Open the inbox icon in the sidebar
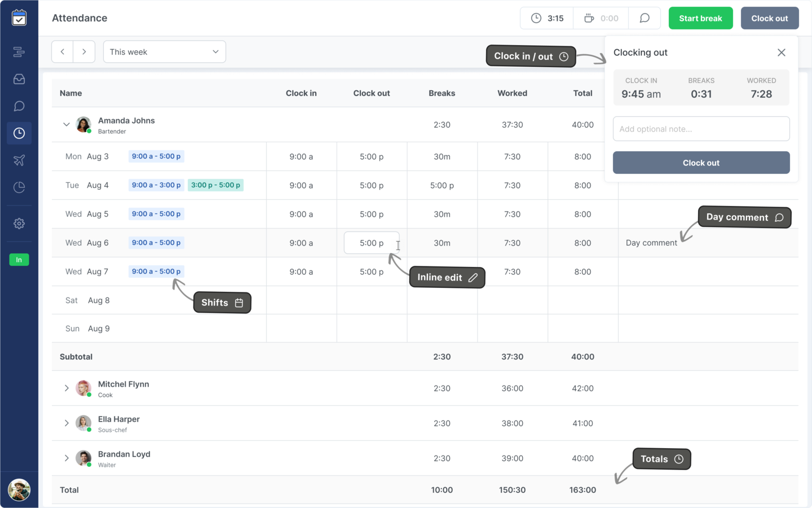 click(x=19, y=79)
